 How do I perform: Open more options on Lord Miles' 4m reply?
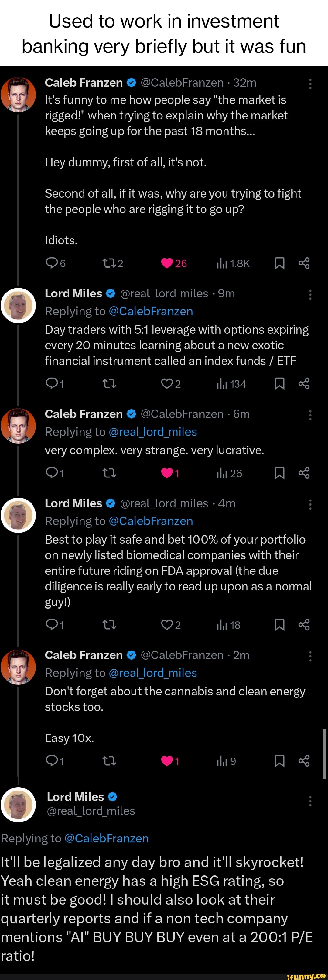[310, 504]
